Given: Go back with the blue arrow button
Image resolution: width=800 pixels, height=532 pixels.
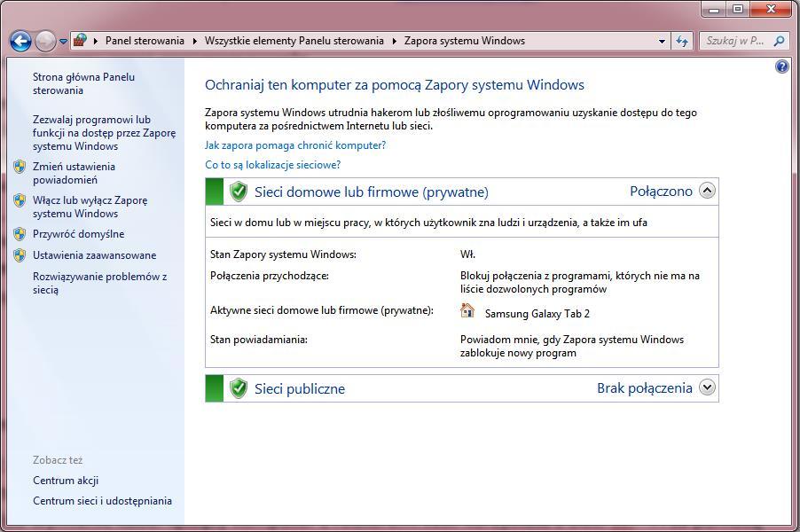Looking at the screenshot, I should click(21, 41).
